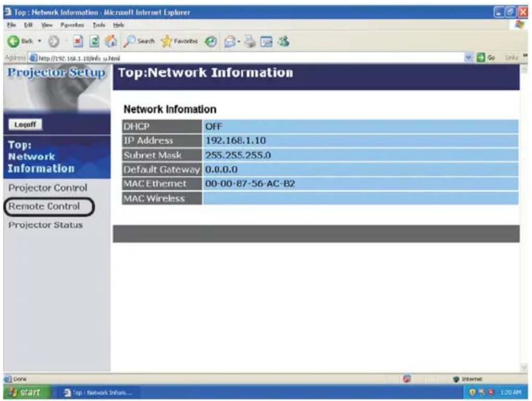Open the Tools menu
The image size is (532, 401).
[x=98, y=25]
